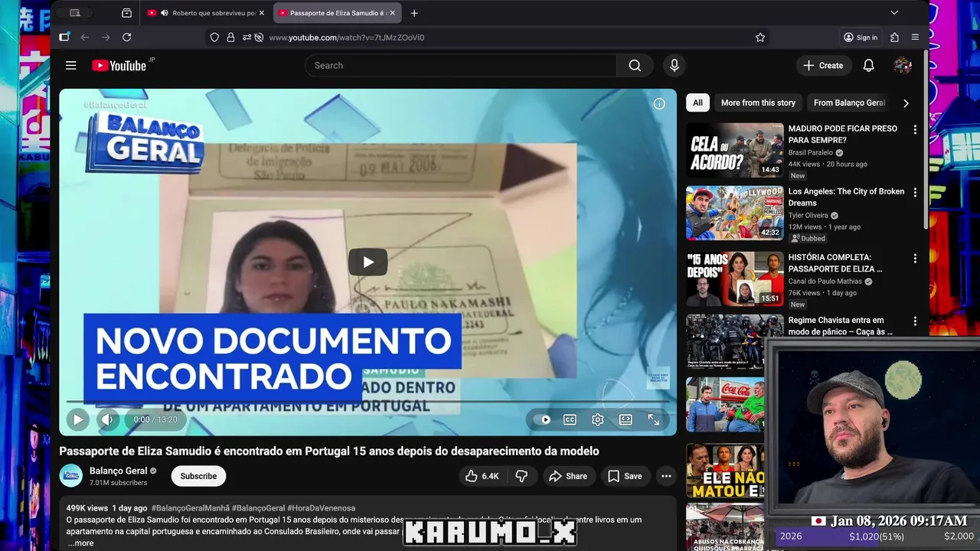980x551 pixels.
Task: Open Maduro Pode Ficar Preso video thumbnail
Action: point(735,151)
